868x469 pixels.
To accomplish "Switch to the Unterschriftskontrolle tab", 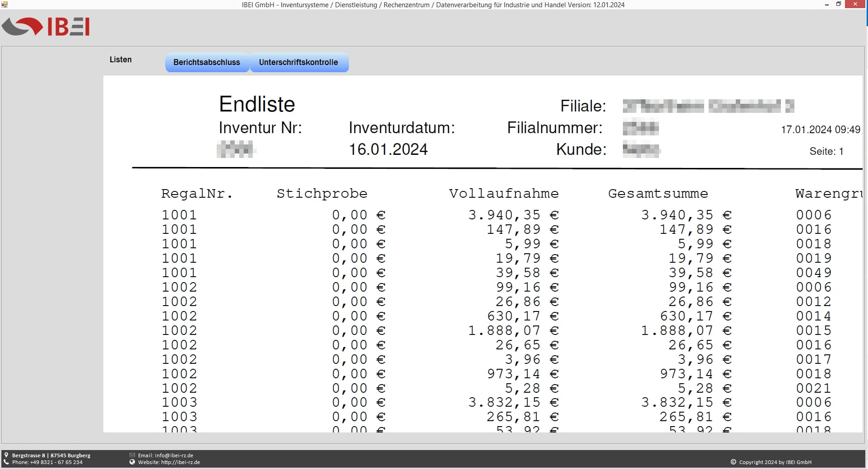I will point(299,62).
